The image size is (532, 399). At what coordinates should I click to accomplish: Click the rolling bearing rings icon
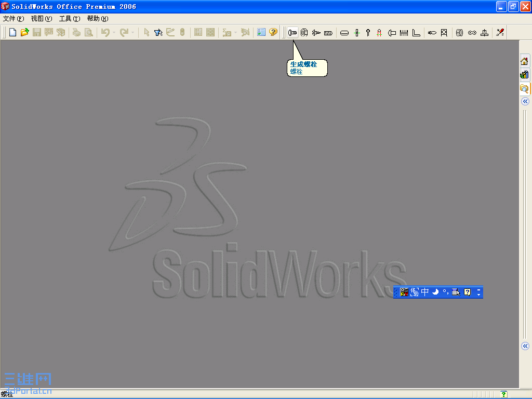tap(459, 33)
